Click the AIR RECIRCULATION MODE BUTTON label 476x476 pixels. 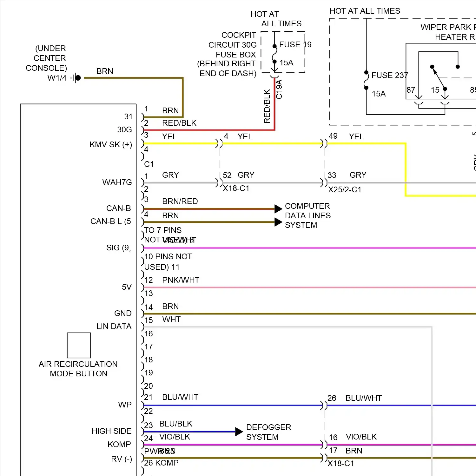[78, 369]
